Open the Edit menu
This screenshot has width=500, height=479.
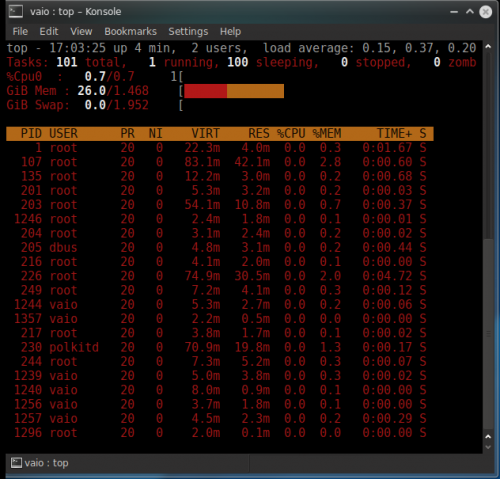point(49,32)
